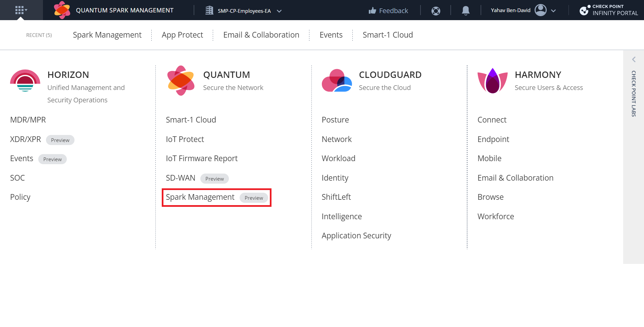Open recent Events tab
Image resolution: width=644 pixels, height=327 pixels.
331,35
